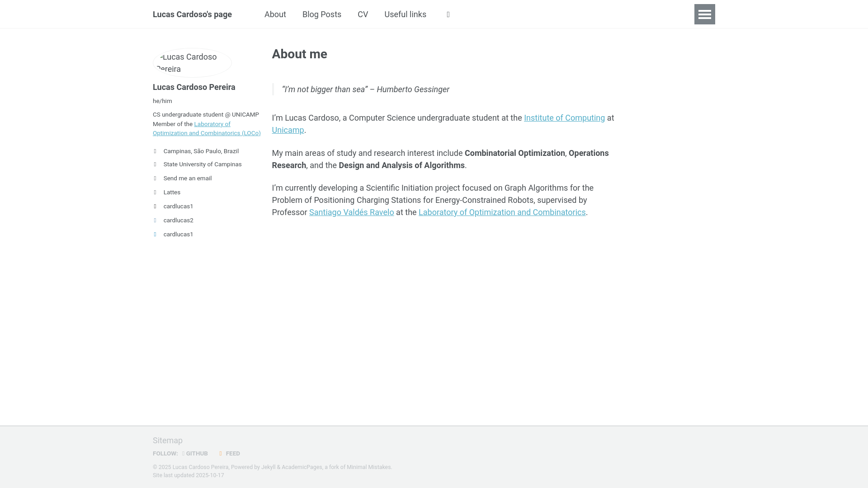Open the Useful links menu item
The width and height of the screenshot is (868, 488).
coord(405,14)
